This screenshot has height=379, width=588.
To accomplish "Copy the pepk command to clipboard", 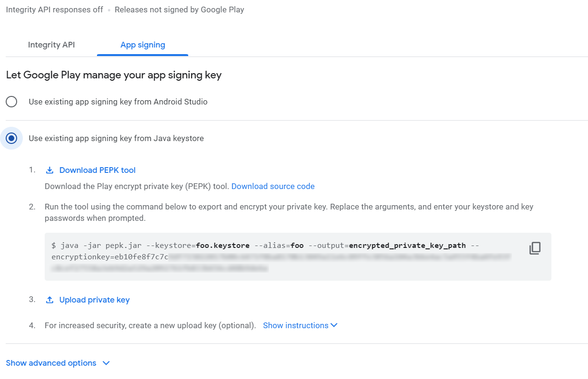I will click(x=534, y=248).
